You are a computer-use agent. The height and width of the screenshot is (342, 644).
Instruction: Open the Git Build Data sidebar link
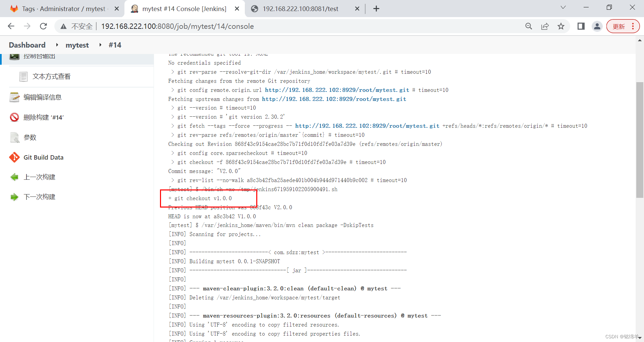pos(43,157)
